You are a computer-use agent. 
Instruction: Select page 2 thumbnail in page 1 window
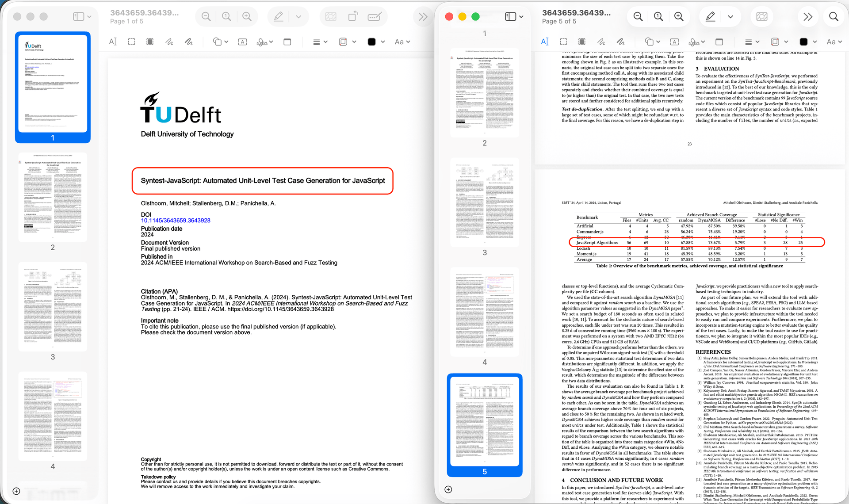coord(53,197)
